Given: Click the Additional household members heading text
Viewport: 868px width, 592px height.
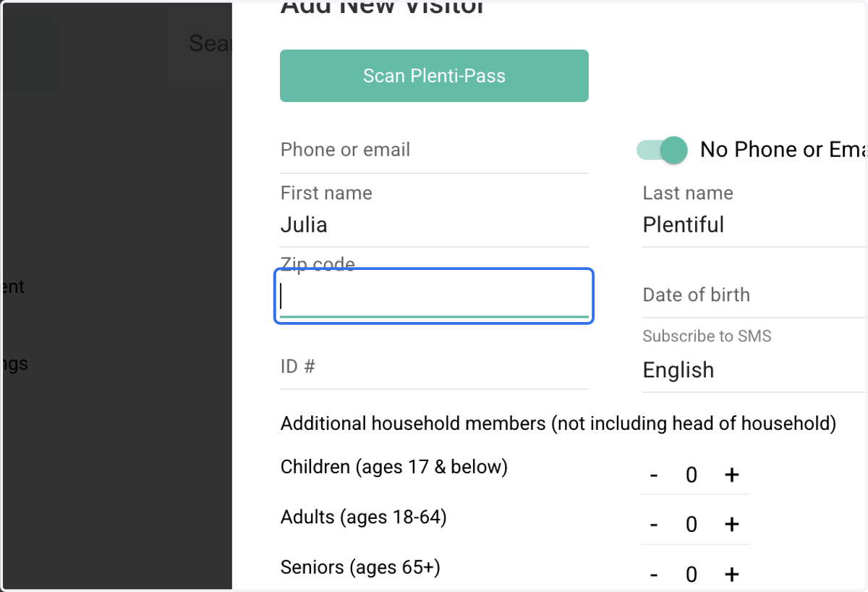Looking at the screenshot, I should (x=558, y=423).
